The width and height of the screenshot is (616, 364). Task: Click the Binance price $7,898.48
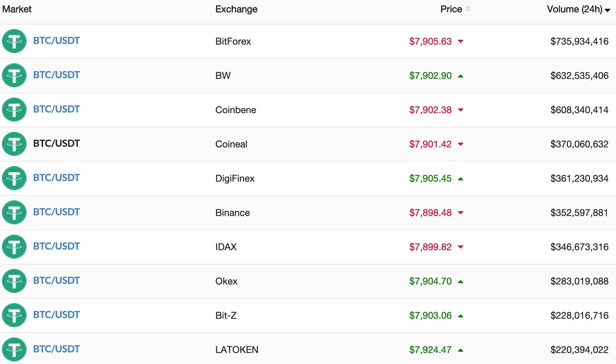pos(430,213)
